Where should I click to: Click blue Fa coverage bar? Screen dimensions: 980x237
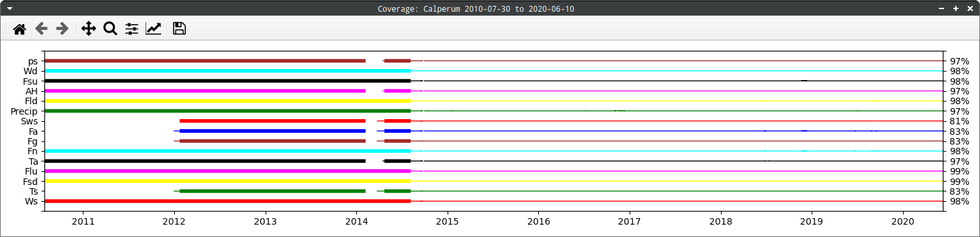click(x=273, y=131)
